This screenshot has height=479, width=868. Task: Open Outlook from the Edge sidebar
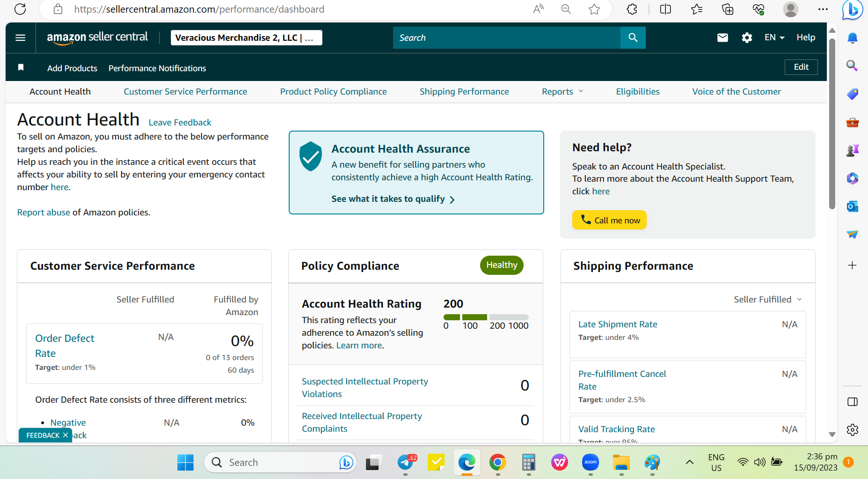pyautogui.click(x=853, y=206)
